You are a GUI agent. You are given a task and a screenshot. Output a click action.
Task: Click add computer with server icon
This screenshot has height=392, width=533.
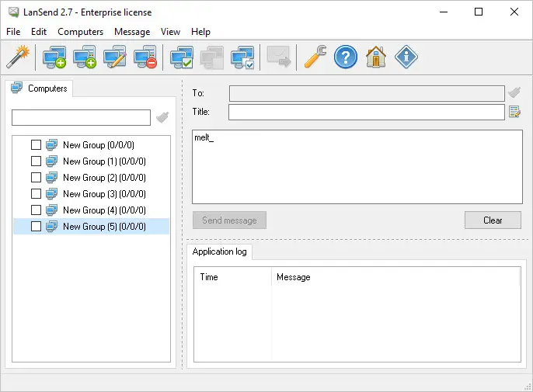(x=84, y=57)
